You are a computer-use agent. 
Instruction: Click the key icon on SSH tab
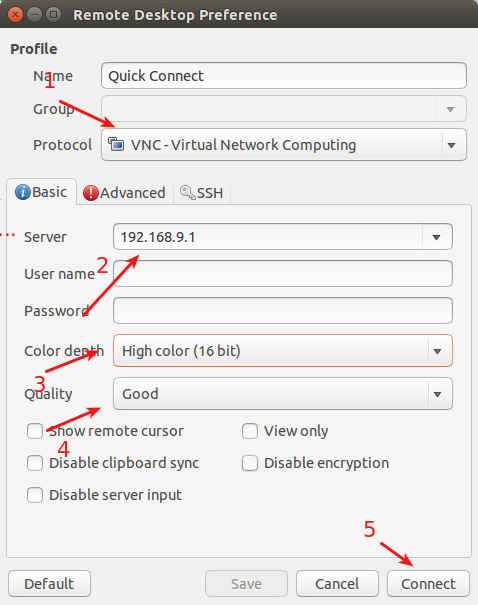pos(188,192)
